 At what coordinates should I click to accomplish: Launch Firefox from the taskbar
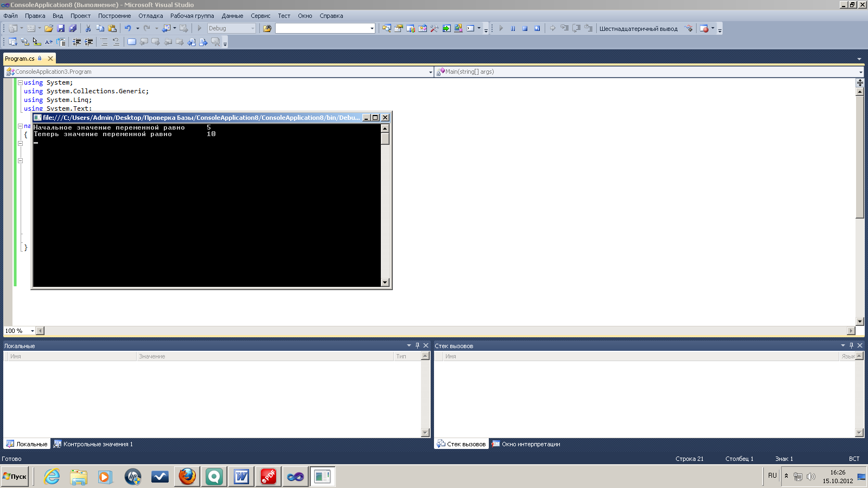point(187,477)
